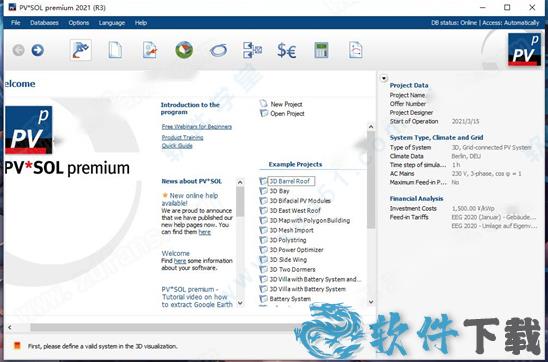Open the Options menu
548x362 pixels.
79,23
